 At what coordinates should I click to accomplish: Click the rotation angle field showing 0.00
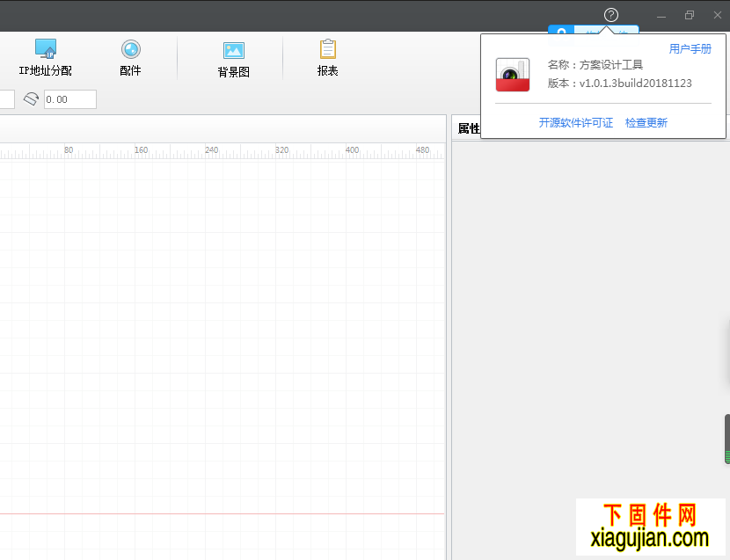point(70,99)
